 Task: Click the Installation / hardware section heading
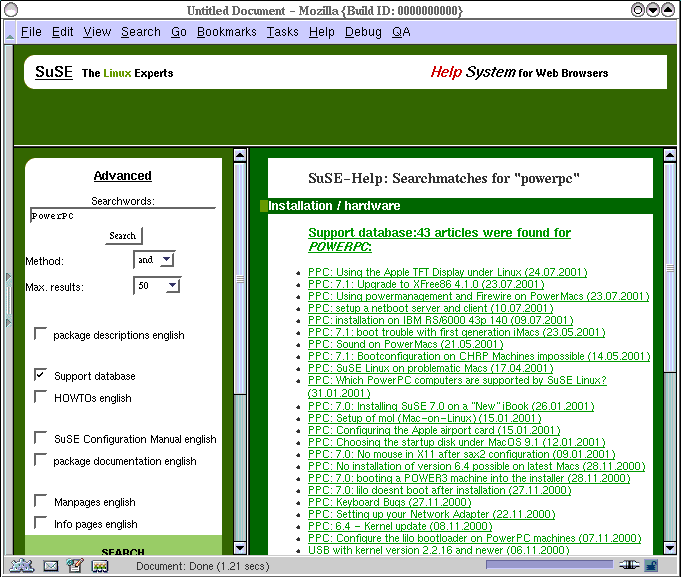tap(334, 206)
